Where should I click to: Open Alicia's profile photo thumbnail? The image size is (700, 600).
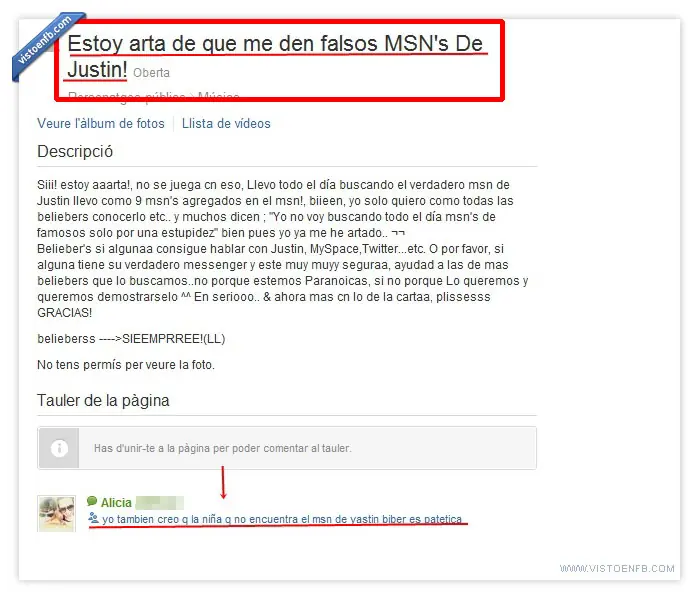click(56, 513)
